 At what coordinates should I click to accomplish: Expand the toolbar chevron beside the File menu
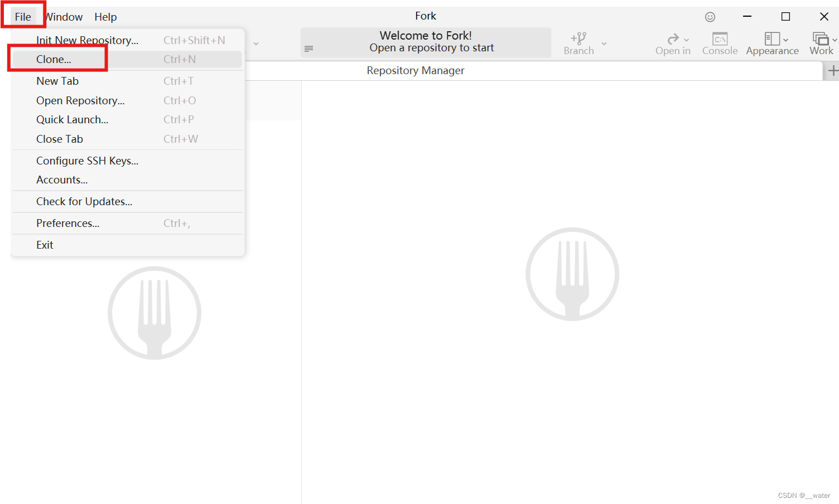pyautogui.click(x=256, y=43)
